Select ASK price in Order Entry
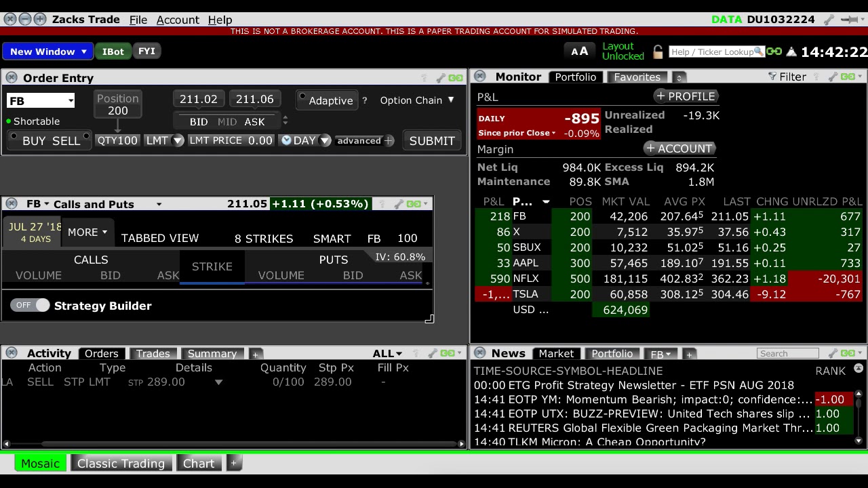This screenshot has width=868, height=488. [x=254, y=122]
